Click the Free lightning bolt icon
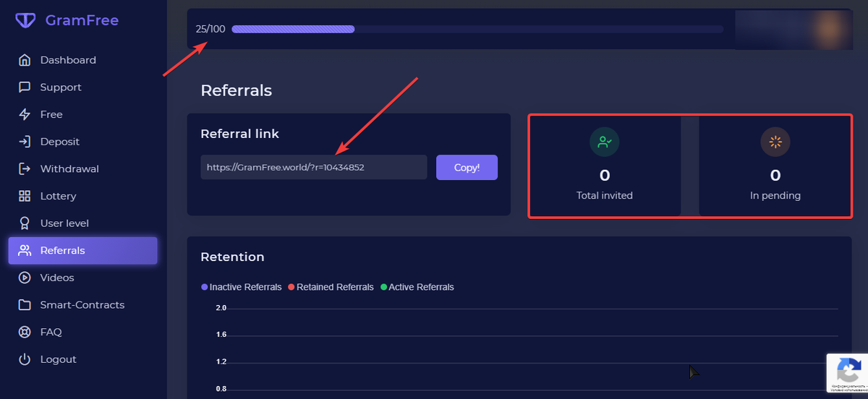This screenshot has height=399, width=868. tap(25, 114)
